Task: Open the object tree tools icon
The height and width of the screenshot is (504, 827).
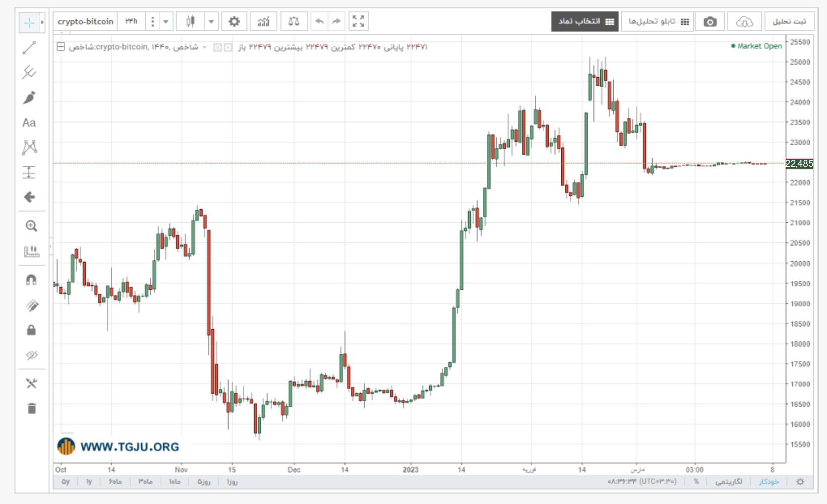Action: [x=31, y=384]
